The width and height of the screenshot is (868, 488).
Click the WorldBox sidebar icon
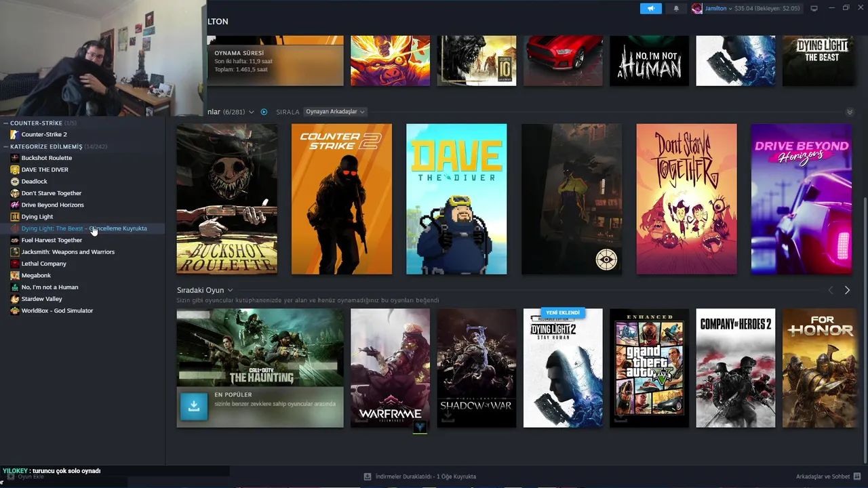click(x=15, y=310)
